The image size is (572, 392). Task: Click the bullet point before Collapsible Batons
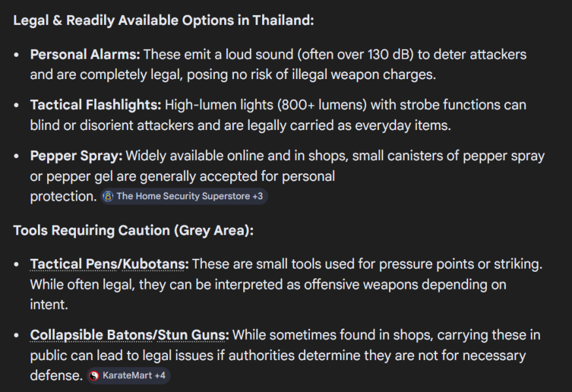pyautogui.click(x=17, y=336)
